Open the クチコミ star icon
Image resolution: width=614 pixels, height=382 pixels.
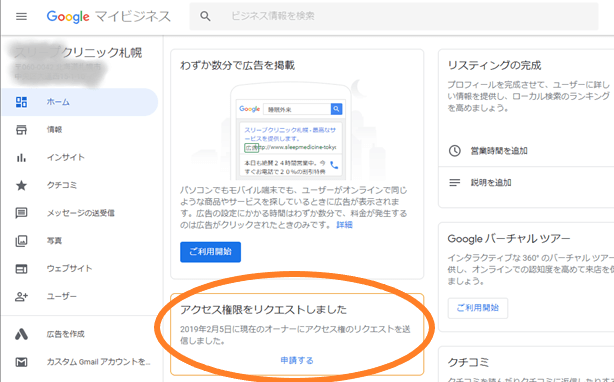coord(21,185)
